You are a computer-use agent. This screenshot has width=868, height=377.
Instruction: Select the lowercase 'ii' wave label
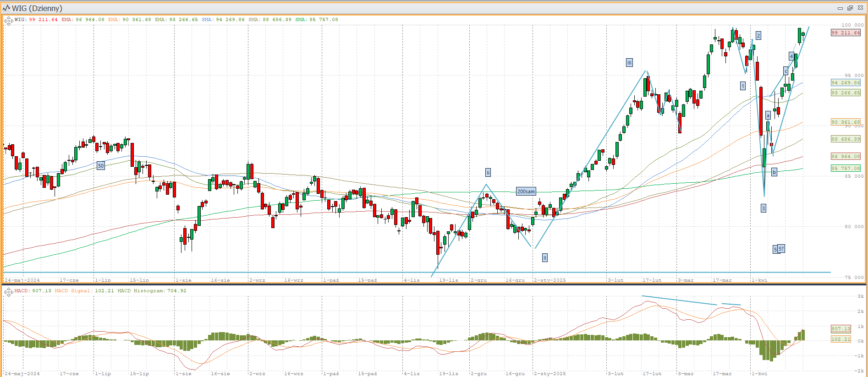(x=488, y=173)
